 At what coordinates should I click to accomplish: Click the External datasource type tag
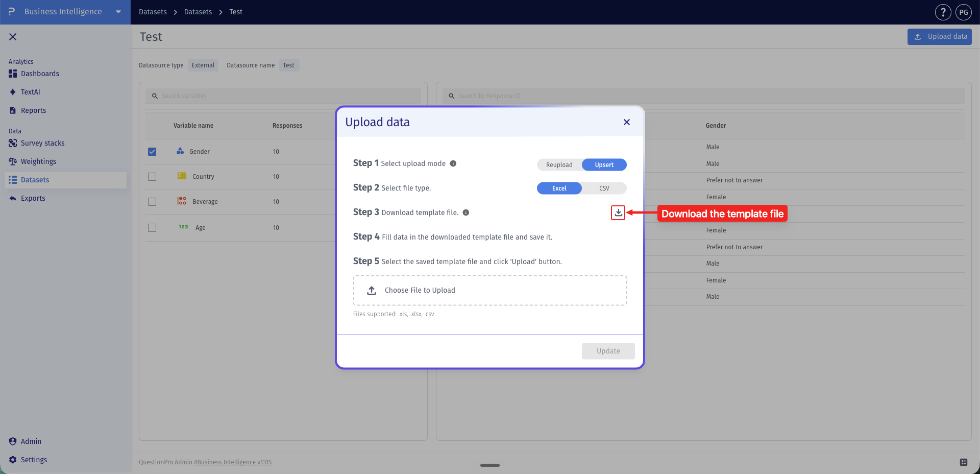pos(203,65)
